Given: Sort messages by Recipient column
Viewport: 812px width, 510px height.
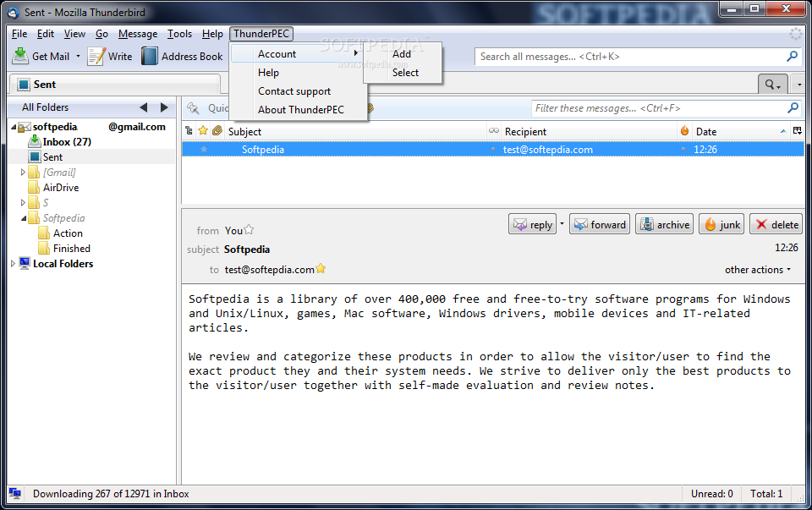Looking at the screenshot, I should [590, 131].
